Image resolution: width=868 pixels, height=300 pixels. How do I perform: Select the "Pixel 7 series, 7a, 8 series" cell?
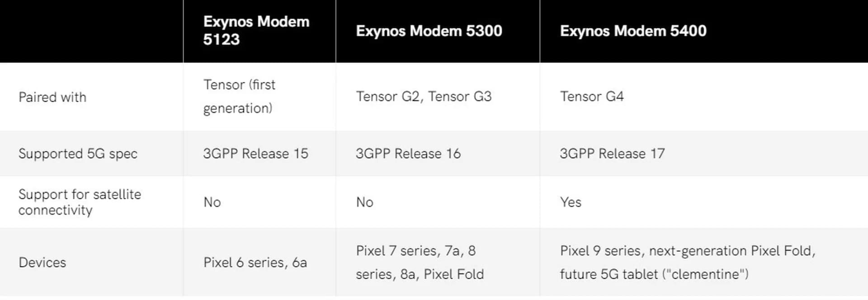click(x=420, y=262)
